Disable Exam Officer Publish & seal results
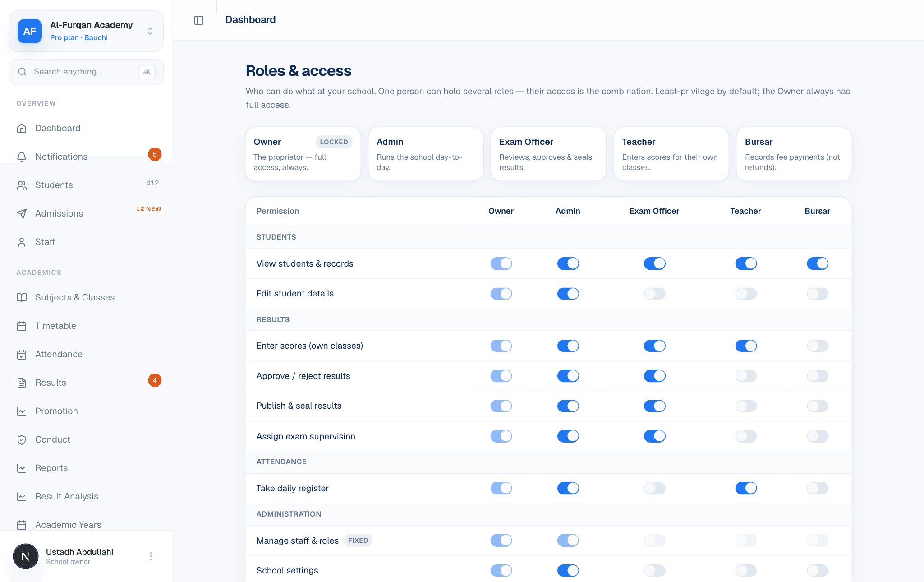This screenshot has height=582, width=924. pos(654,406)
